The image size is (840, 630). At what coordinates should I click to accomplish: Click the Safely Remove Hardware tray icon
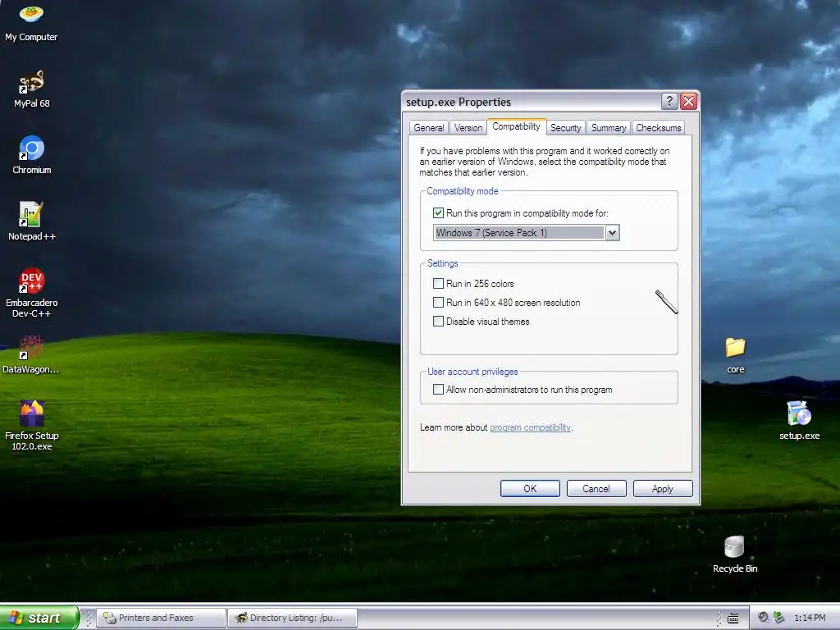click(779, 618)
